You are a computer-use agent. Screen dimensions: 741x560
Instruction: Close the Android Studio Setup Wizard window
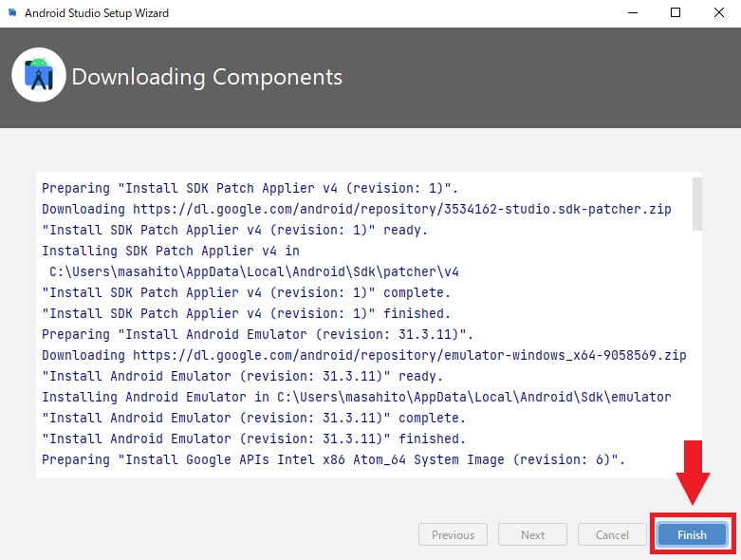point(719,12)
